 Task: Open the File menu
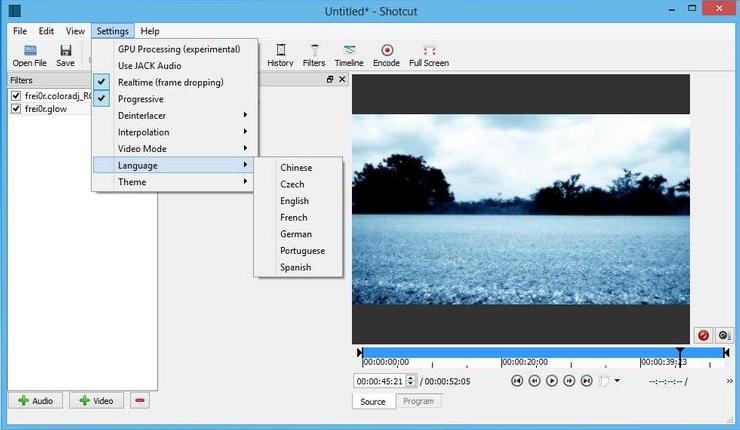pyautogui.click(x=20, y=31)
